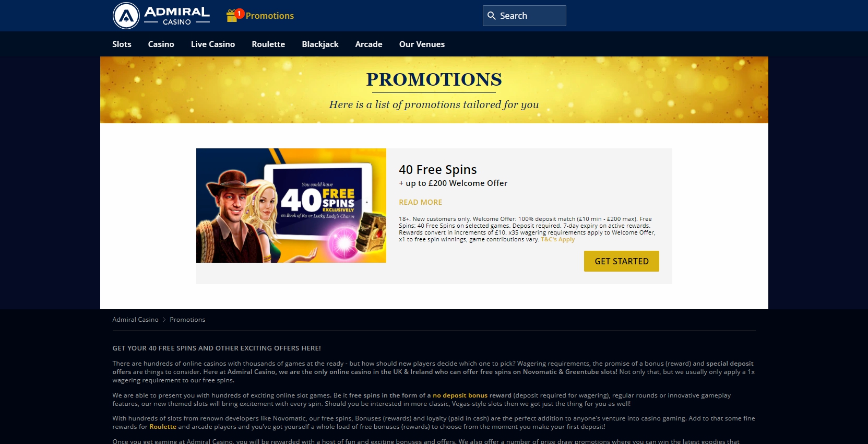Viewport: 868px width, 444px height.
Task: Select the breadcrumb chevron separator
Action: (x=164, y=320)
